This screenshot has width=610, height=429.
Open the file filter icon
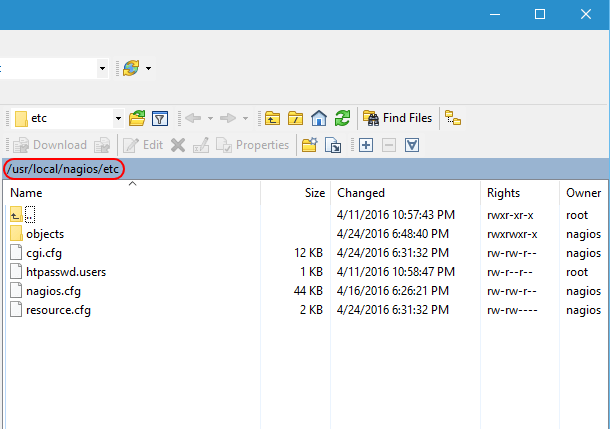(160, 118)
